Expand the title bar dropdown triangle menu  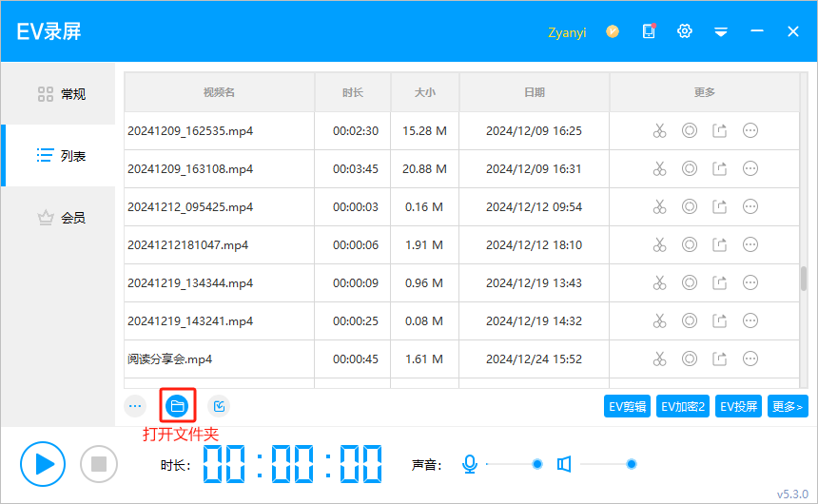(x=721, y=31)
